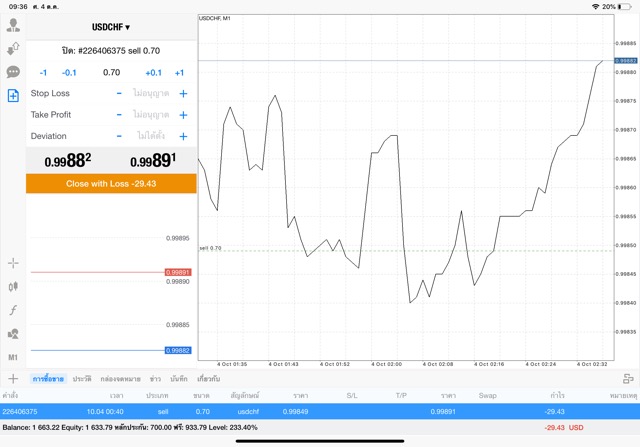Open the panel layout icon at right

click(x=628, y=379)
